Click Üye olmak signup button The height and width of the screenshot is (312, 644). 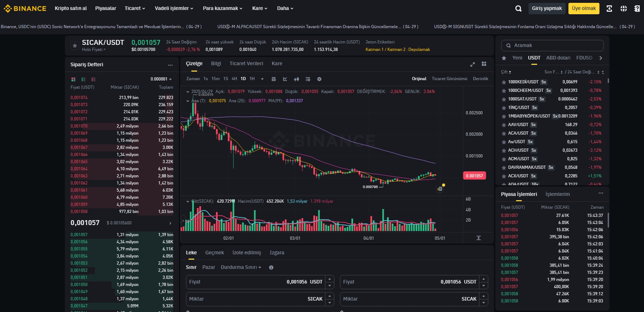point(584,9)
